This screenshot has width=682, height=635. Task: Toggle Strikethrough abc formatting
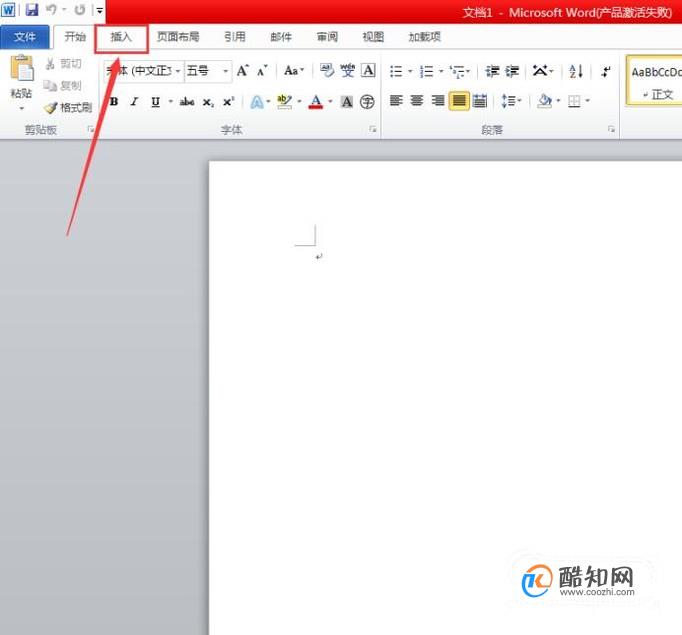187,102
